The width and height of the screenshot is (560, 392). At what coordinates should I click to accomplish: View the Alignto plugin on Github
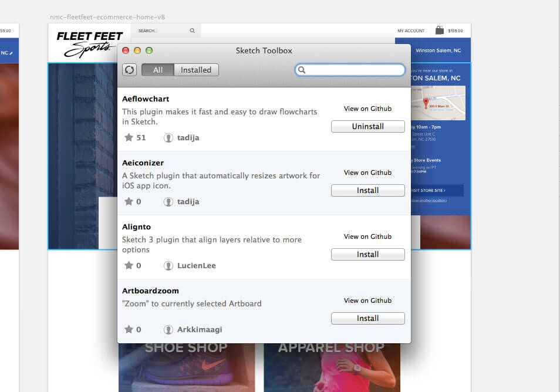click(367, 236)
